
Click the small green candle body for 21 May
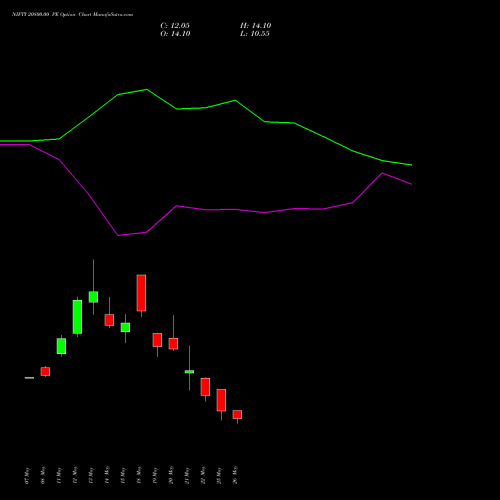(x=189, y=371)
